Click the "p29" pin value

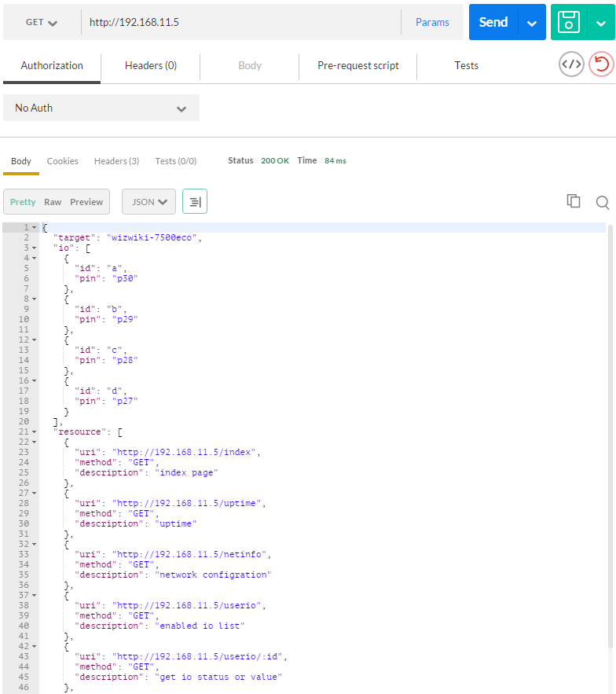click(x=125, y=319)
